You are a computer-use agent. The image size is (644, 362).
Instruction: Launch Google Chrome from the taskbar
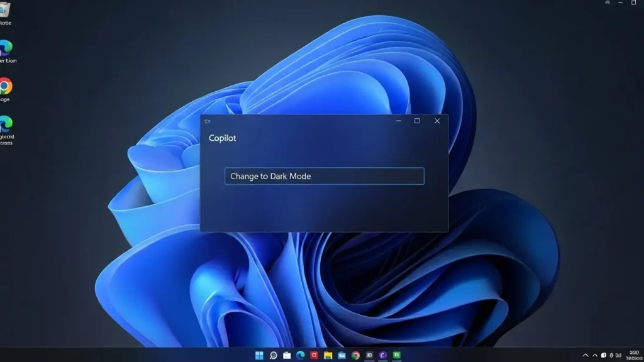357,354
